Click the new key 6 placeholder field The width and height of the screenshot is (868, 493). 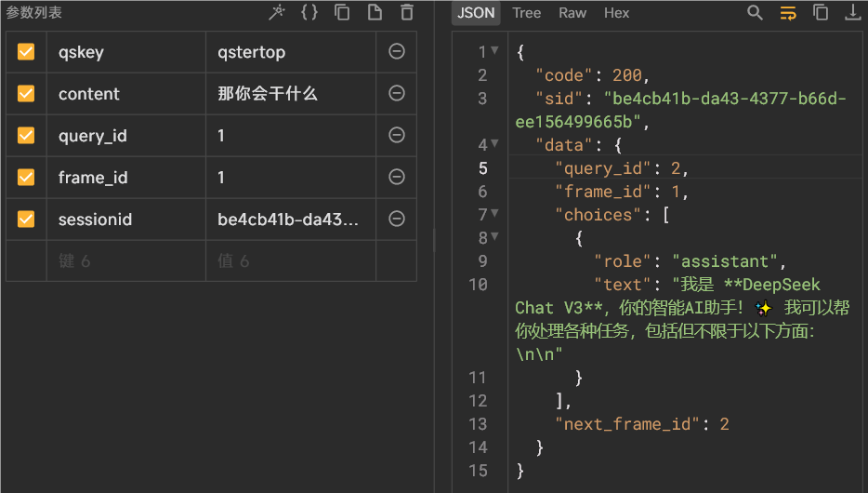(126, 260)
